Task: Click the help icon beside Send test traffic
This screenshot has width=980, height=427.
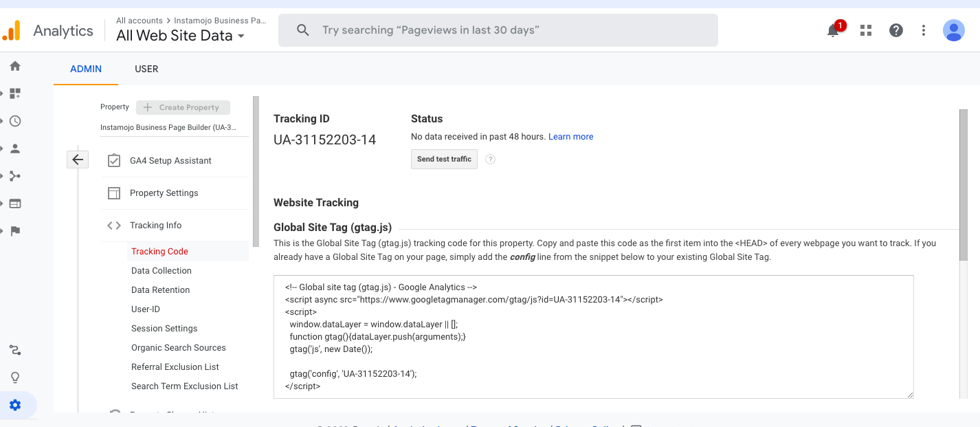Action: pos(490,159)
